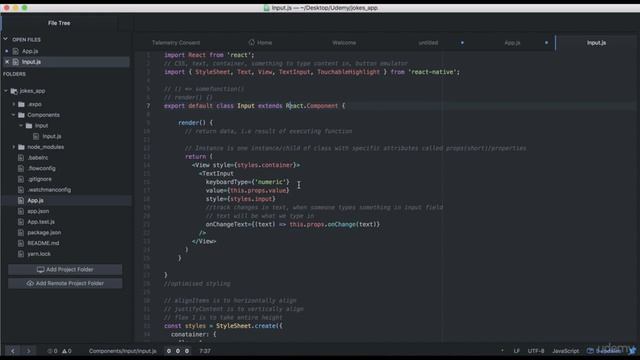Image resolution: width=640 pixels, height=360 pixels.
Task: Collapse the Input folder arrow
Action: click(21, 125)
